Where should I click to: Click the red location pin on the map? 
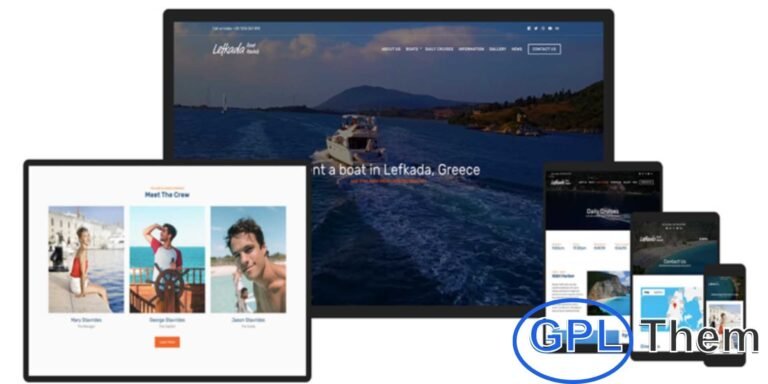(675, 305)
